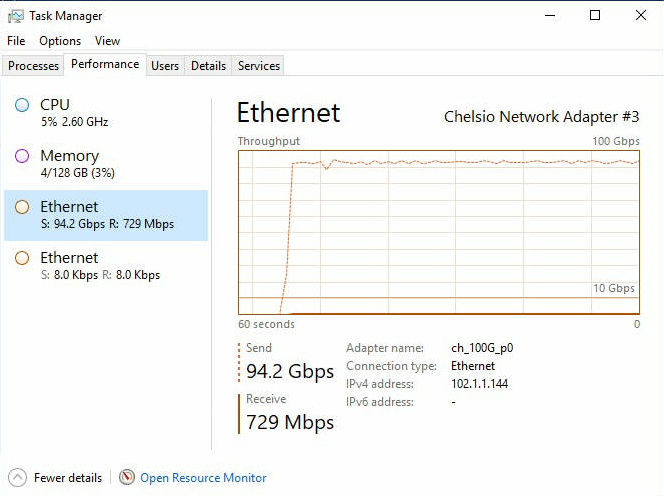Click the Fewer details chevron icon
664x496 pixels.
pos(17,477)
